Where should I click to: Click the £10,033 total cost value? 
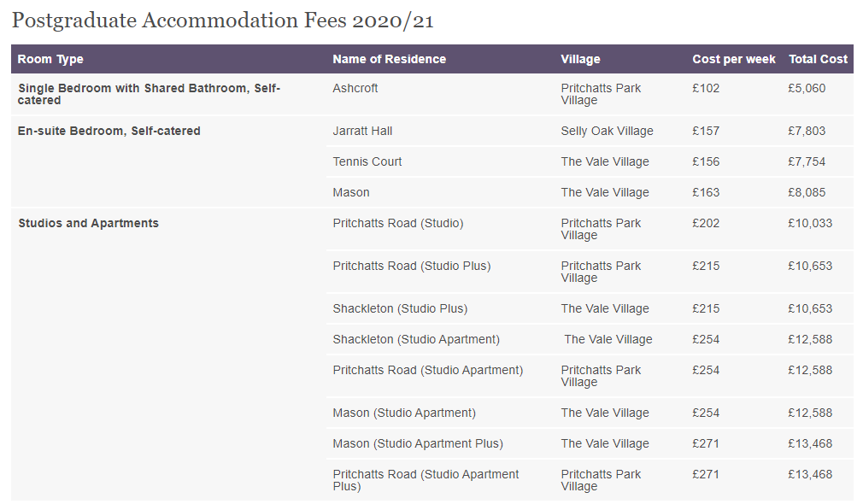(810, 224)
